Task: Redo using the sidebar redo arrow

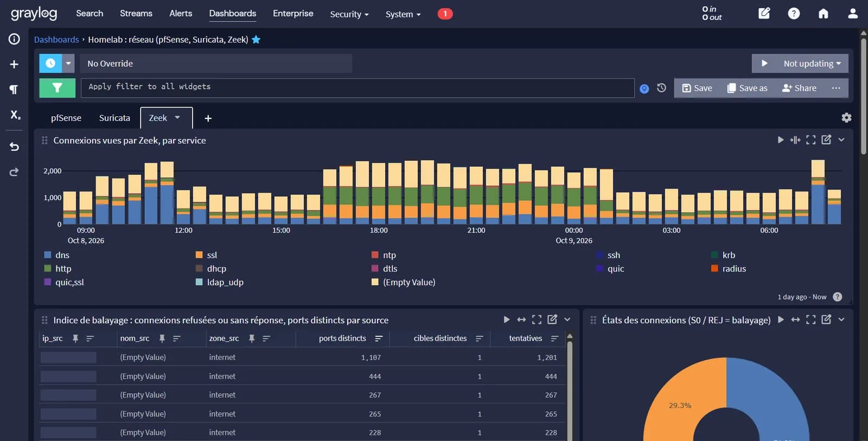Action: [14, 172]
